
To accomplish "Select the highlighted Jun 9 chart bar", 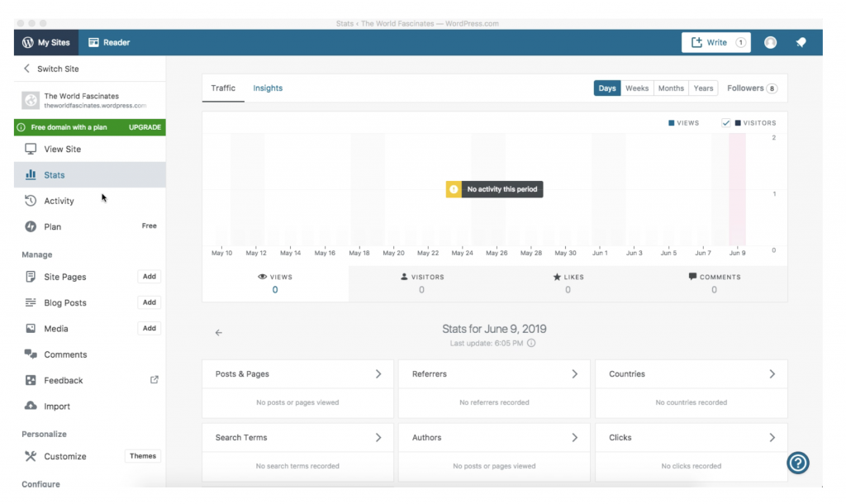I will [737, 189].
